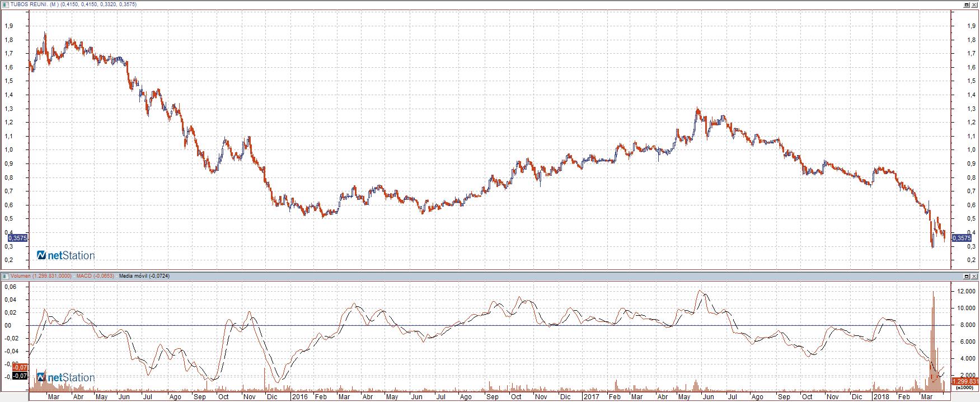Click the 2017 year marker on time axis
980x402 pixels.
tap(591, 396)
